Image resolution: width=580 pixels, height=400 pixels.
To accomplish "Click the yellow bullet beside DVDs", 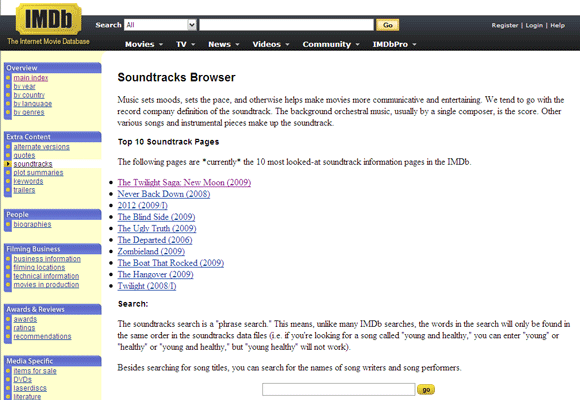I will tap(8, 379).
